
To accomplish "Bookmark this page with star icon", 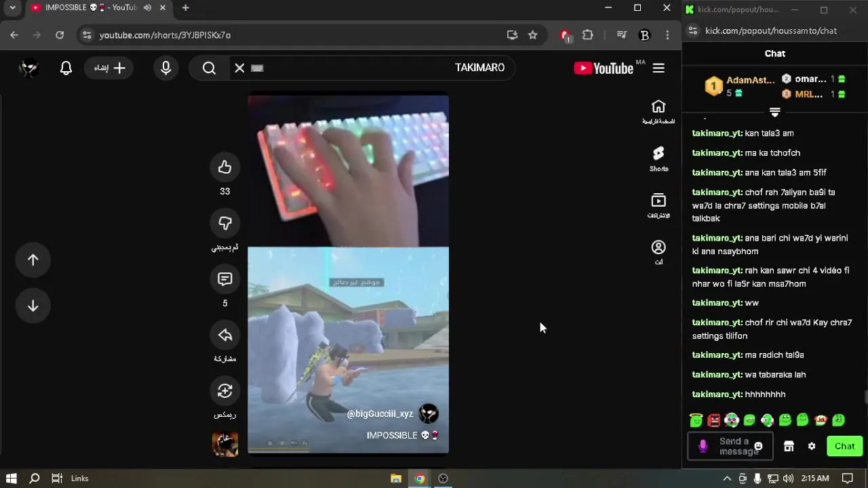I will point(533,35).
